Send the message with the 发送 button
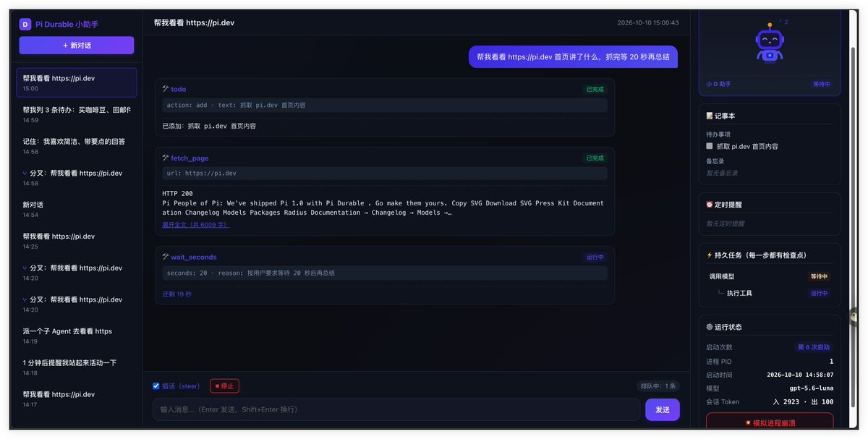Screen dimensions: 868x439 click(x=663, y=409)
